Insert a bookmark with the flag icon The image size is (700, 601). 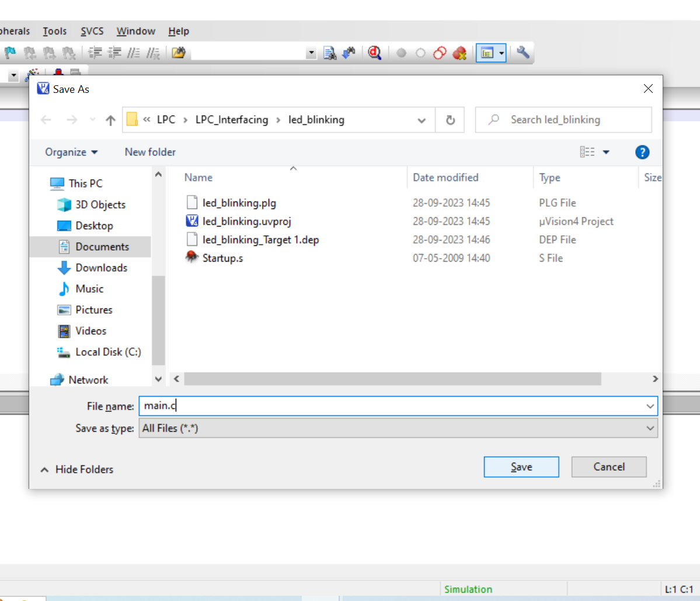pos(9,53)
